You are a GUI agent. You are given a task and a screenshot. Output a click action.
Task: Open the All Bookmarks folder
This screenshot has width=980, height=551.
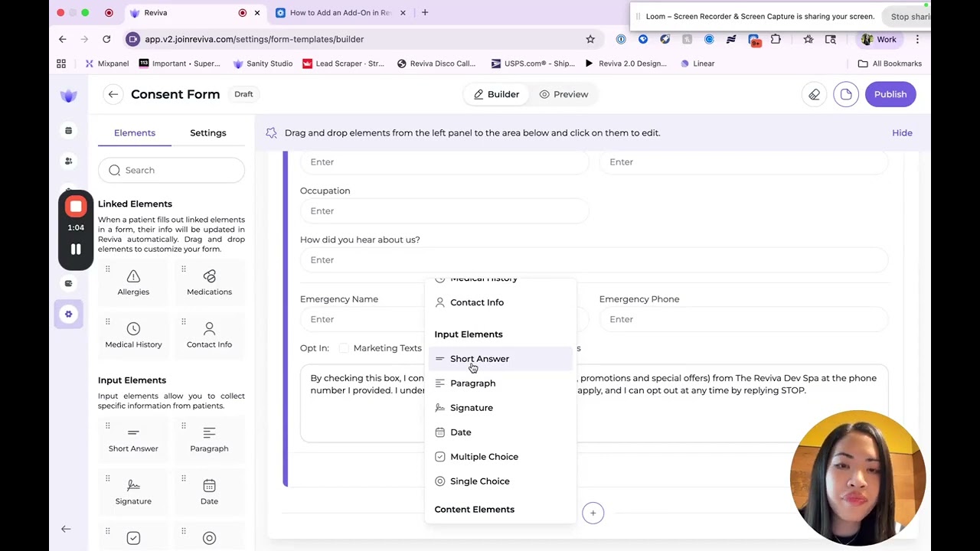point(890,64)
